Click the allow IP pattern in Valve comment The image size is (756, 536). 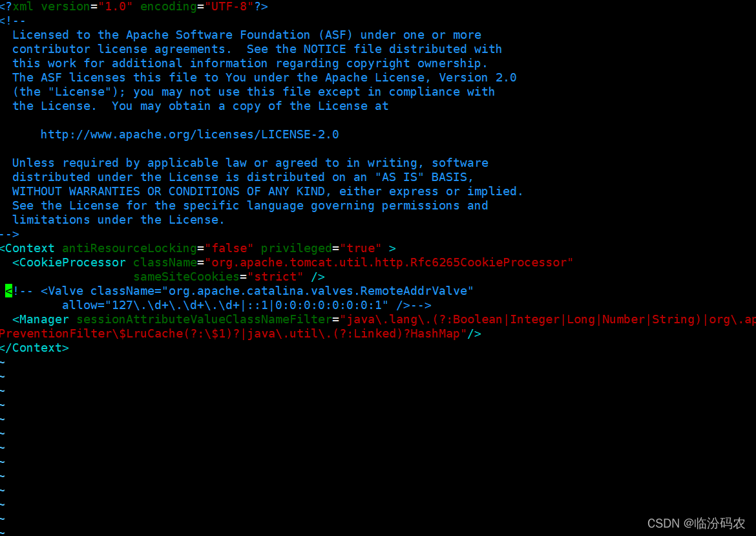click(x=247, y=305)
